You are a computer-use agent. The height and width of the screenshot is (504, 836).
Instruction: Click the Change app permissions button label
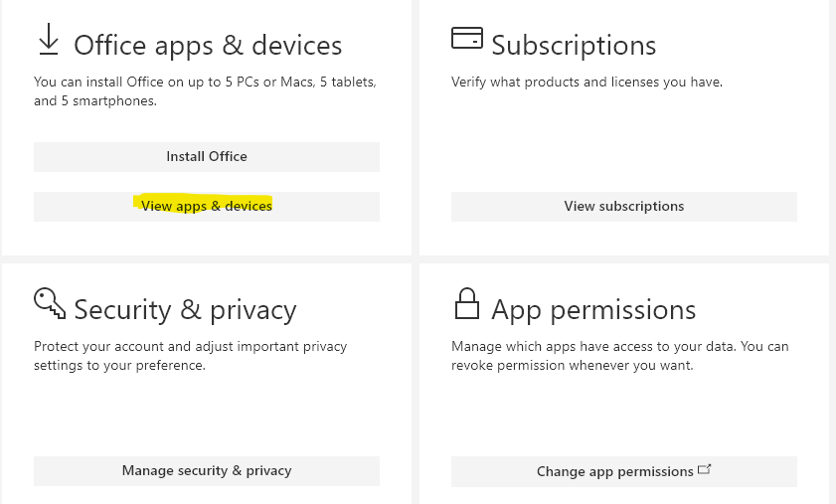[x=614, y=471]
